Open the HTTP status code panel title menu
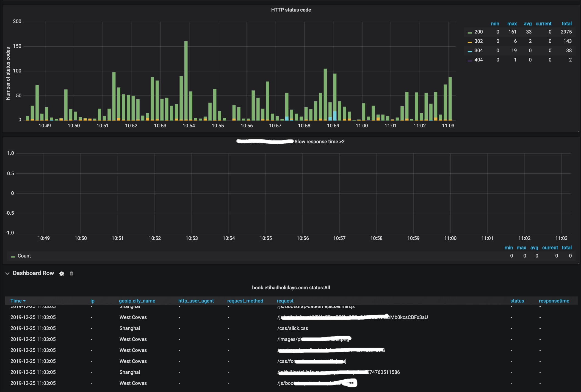Image resolution: width=581 pixels, height=392 pixels. 291,10
